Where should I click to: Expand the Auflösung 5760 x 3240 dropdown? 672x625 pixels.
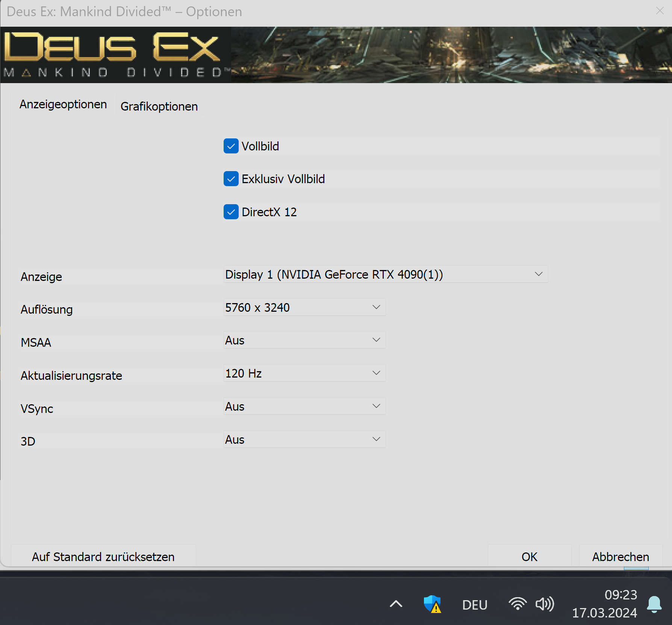pyautogui.click(x=304, y=307)
